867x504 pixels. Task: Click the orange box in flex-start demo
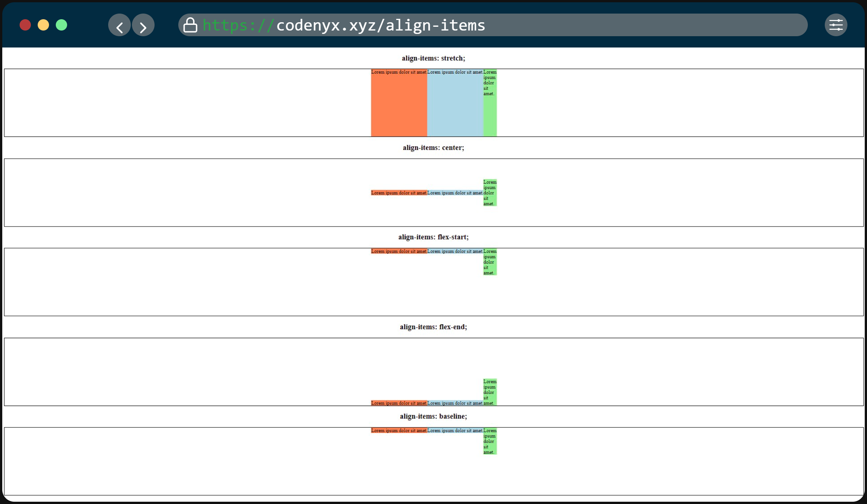[399, 251]
